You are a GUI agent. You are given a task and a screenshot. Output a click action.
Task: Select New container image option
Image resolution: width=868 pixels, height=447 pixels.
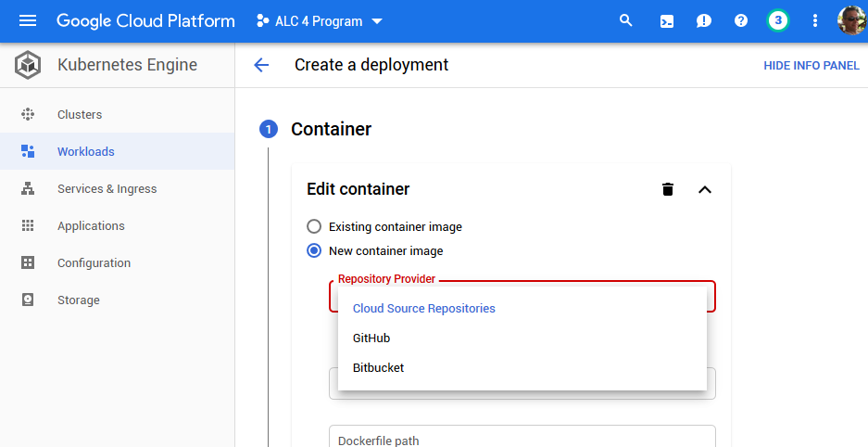314,251
